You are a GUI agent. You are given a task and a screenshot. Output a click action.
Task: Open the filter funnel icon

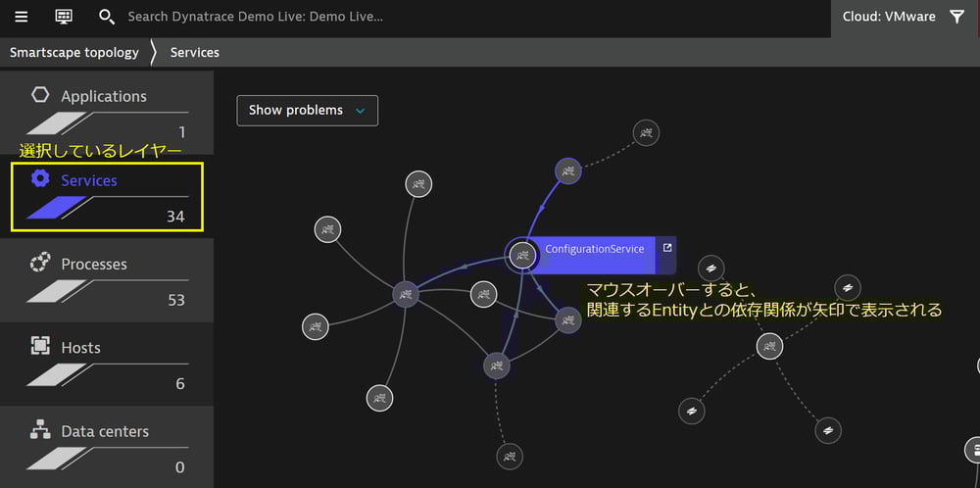point(956,17)
